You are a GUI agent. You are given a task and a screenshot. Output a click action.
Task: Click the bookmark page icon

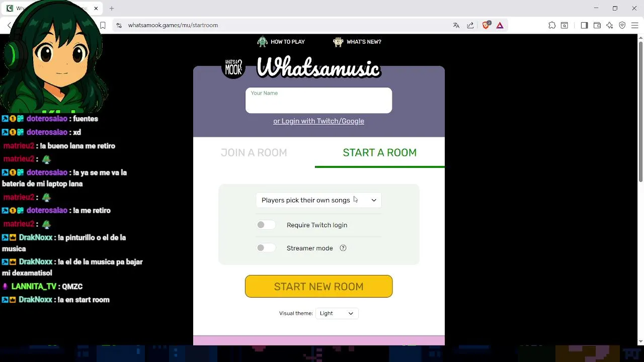[103, 25]
